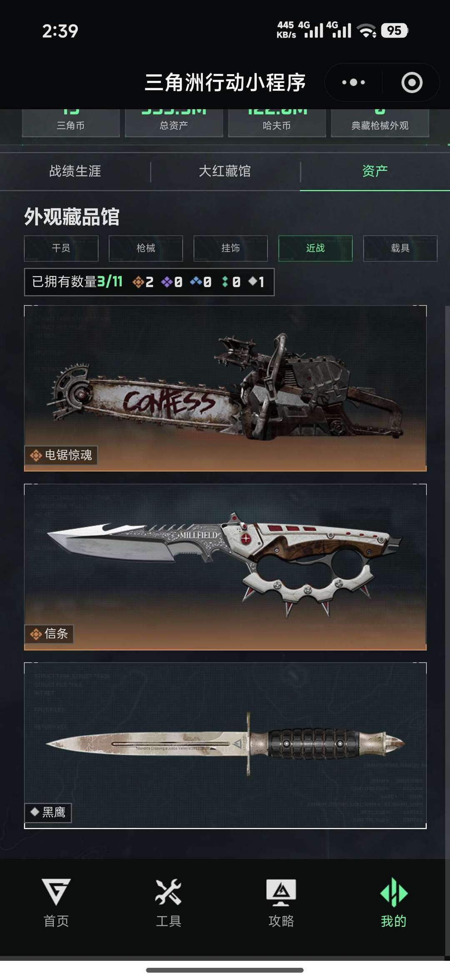450x980 pixels.
Task: Switch to the 大红藏馆 tab
Action: [225, 171]
